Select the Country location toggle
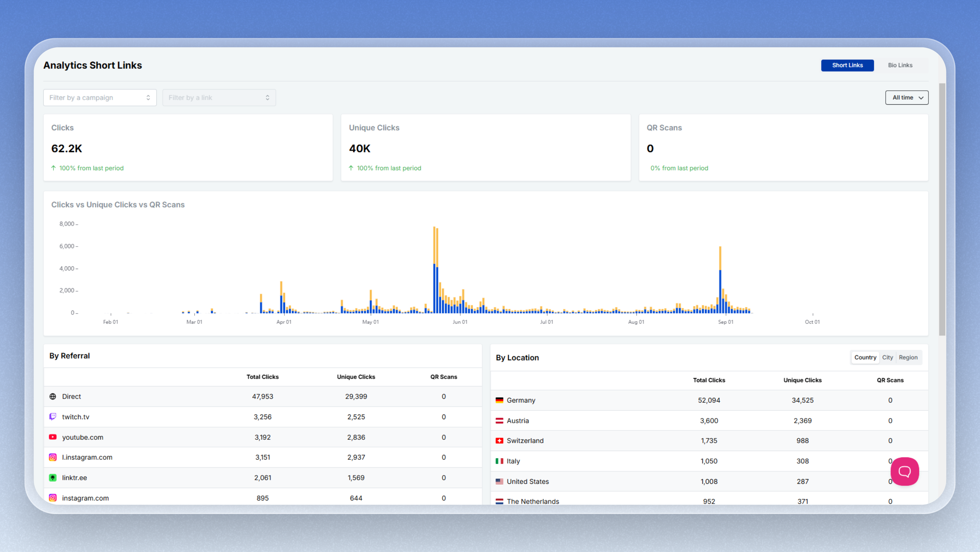 [865, 357]
